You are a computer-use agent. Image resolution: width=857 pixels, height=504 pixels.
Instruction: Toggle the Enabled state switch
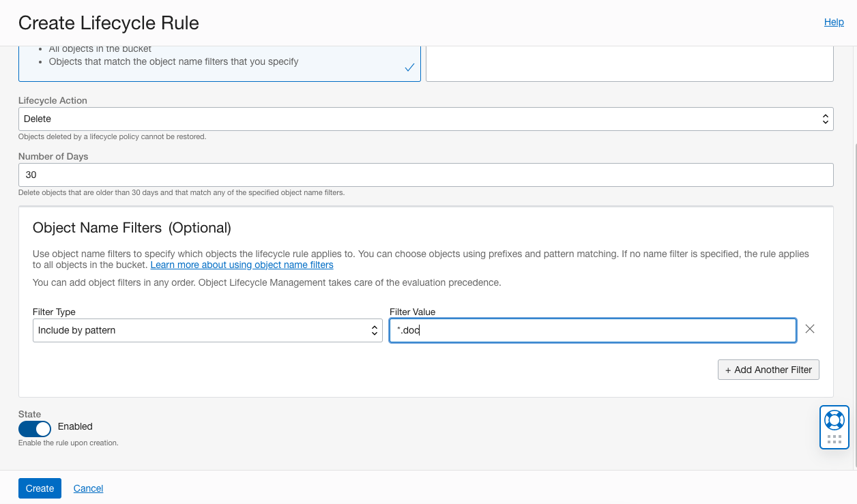pyautogui.click(x=35, y=428)
